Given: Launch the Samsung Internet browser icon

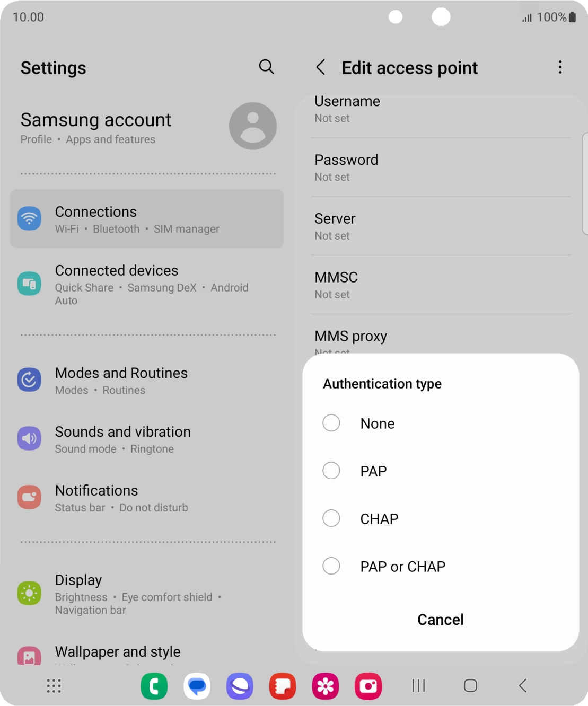Looking at the screenshot, I should 240,686.
